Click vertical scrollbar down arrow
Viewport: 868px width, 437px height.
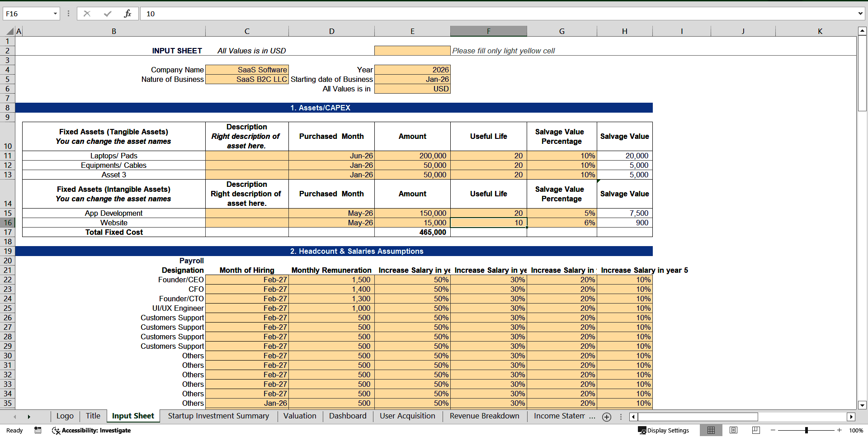click(x=862, y=405)
